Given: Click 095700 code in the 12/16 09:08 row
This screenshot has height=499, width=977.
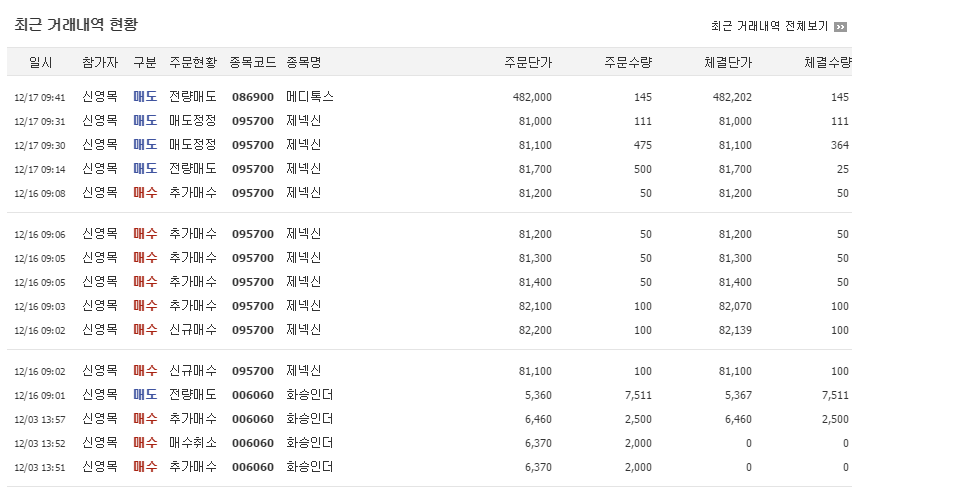Looking at the screenshot, I should tap(252, 193).
